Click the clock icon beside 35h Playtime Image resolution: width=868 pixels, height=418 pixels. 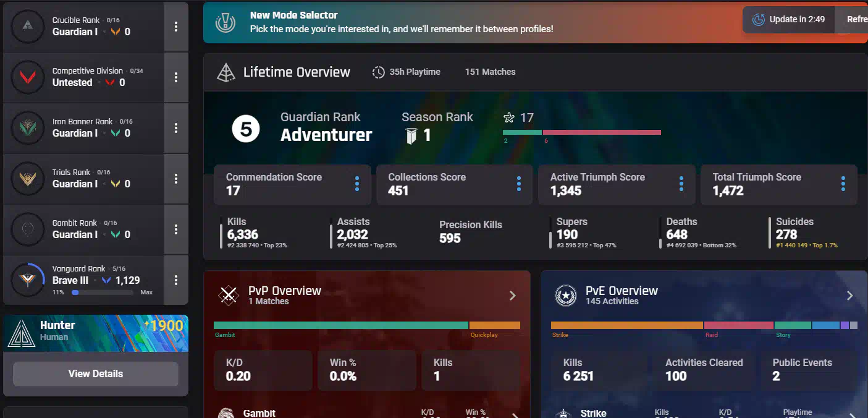click(x=378, y=72)
